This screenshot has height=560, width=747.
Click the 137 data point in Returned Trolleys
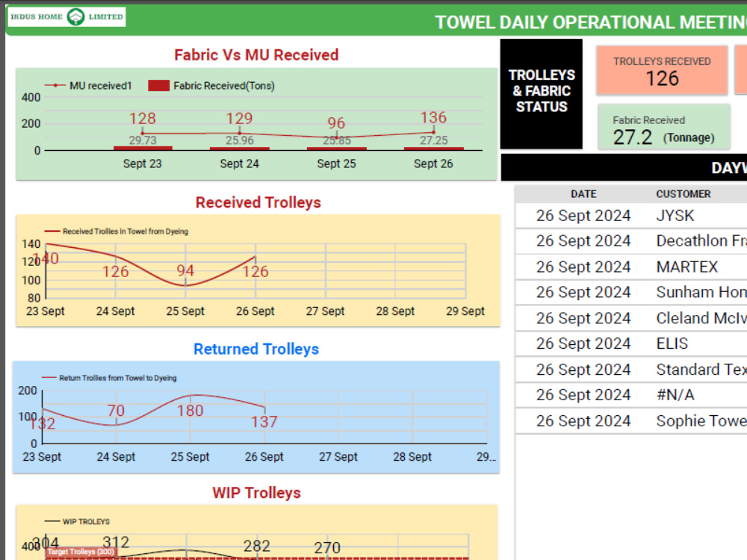(x=264, y=421)
